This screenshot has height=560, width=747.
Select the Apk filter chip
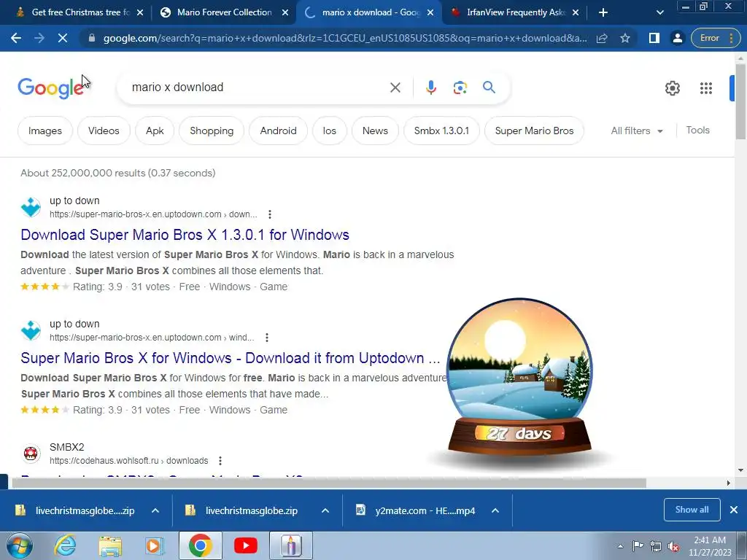click(155, 131)
